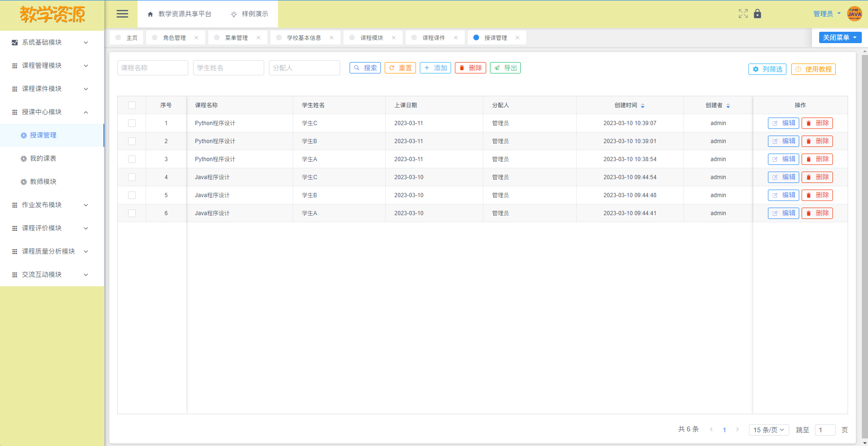This screenshot has height=446, width=868.
Task: Click 我的课表 sidebar item icon
Action: (24, 159)
